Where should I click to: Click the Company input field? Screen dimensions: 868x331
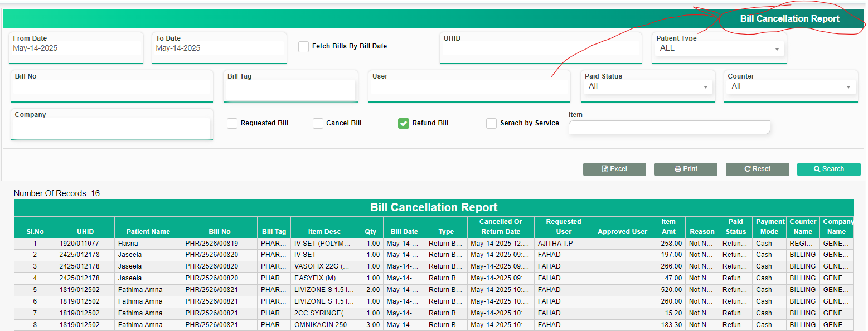(111, 128)
